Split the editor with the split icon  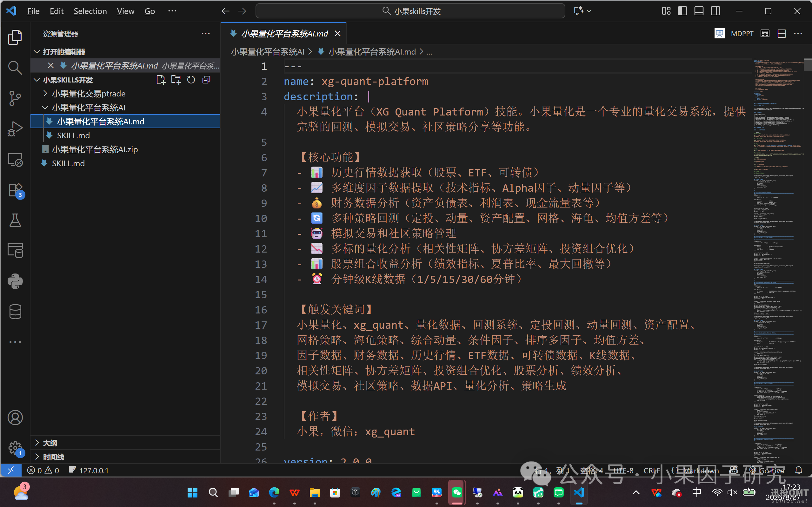point(782,34)
